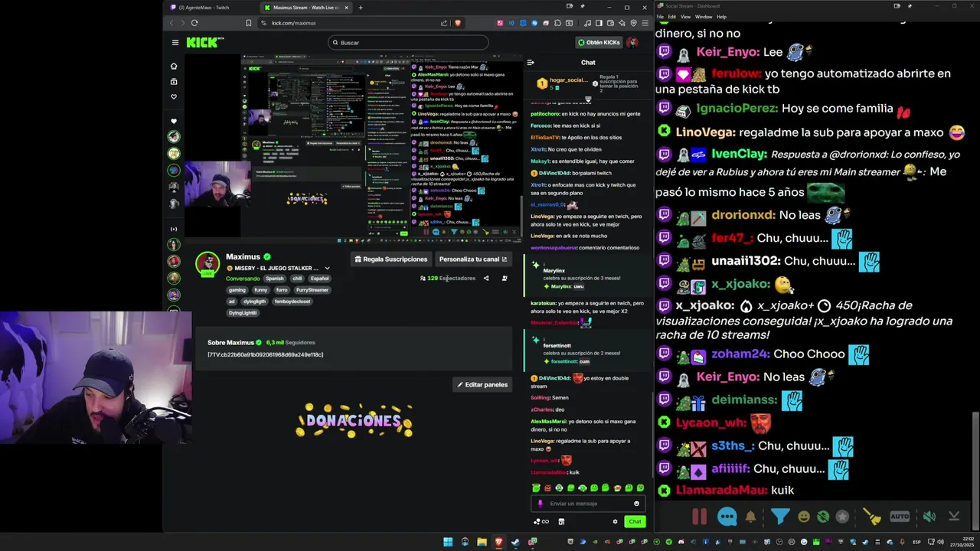Click the Enviar un mensaje chat input

click(x=588, y=504)
